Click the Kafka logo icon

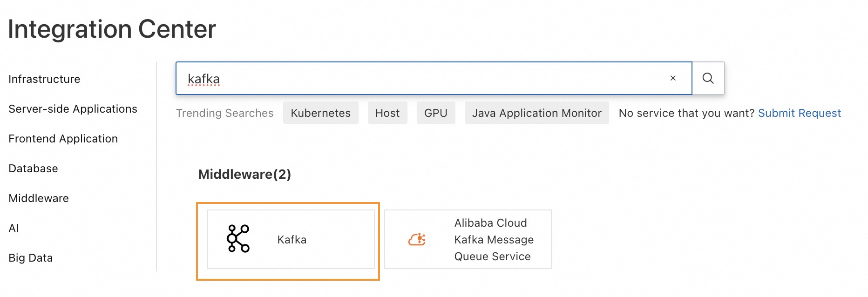coord(238,239)
